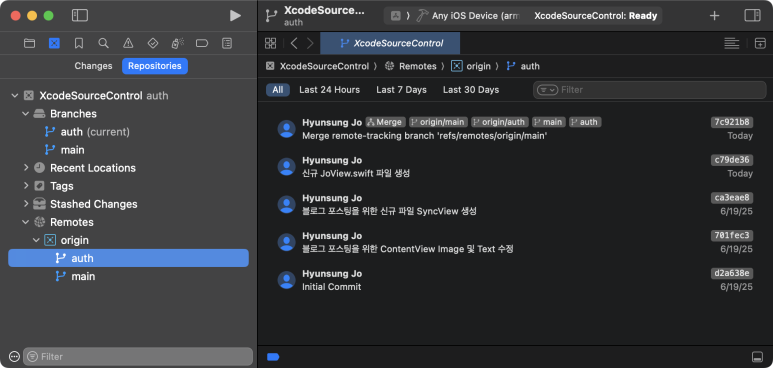Focus the navigator Filter field
This screenshot has width=773, height=368.
[138, 356]
